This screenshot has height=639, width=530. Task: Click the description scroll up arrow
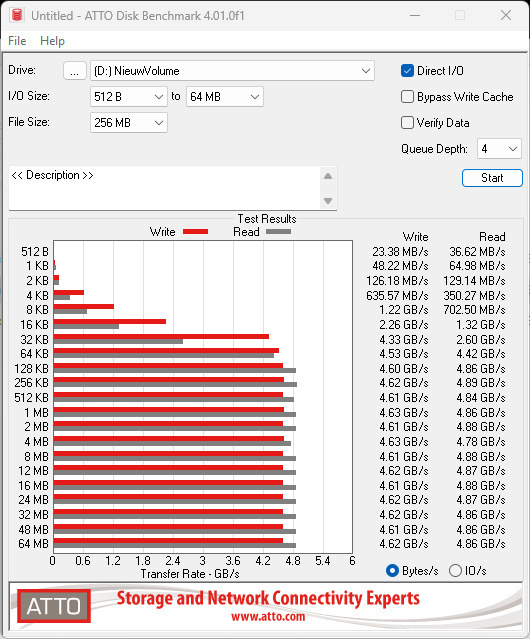pyautogui.click(x=328, y=176)
